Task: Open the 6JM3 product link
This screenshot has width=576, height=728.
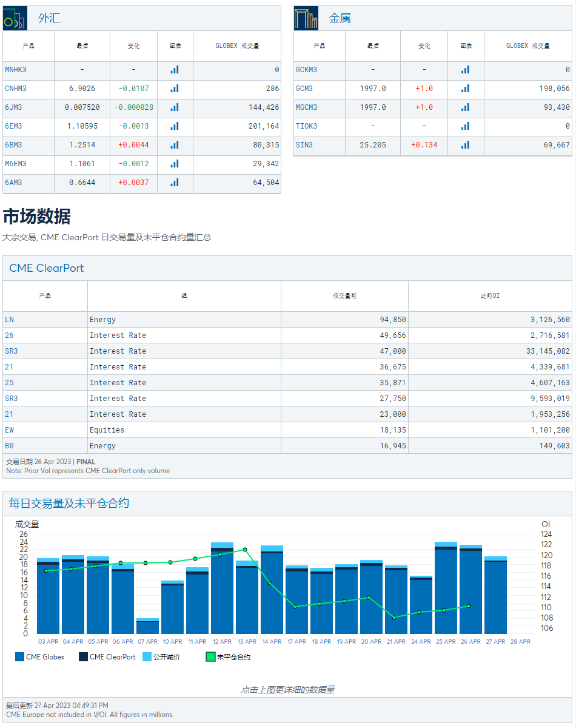Action: 14,107
